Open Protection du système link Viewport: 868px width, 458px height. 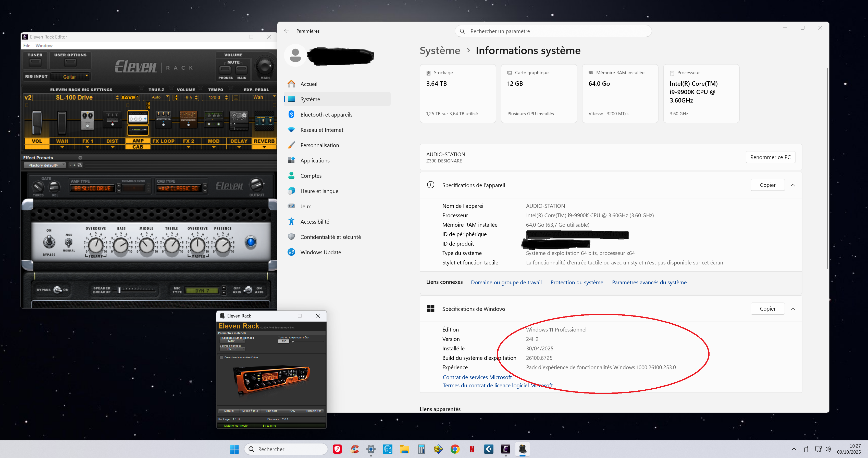[x=577, y=282]
